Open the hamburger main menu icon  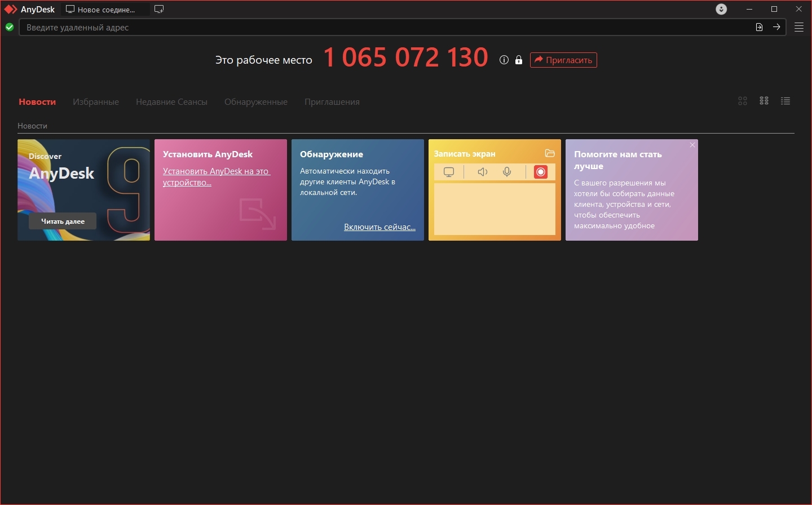(799, 27)
